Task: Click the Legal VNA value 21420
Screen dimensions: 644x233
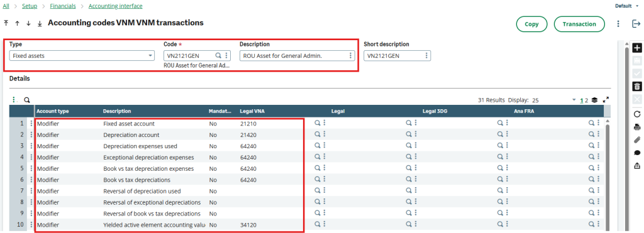Action: pyautogui.click(x=248, y=134)
